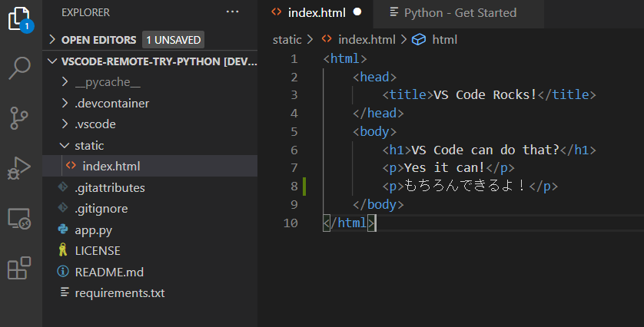The height and width of the screenshot is (327, 644).
Task: Click the Python icon beside app.py
Action: pyautogui.click(x=63, y=229)
